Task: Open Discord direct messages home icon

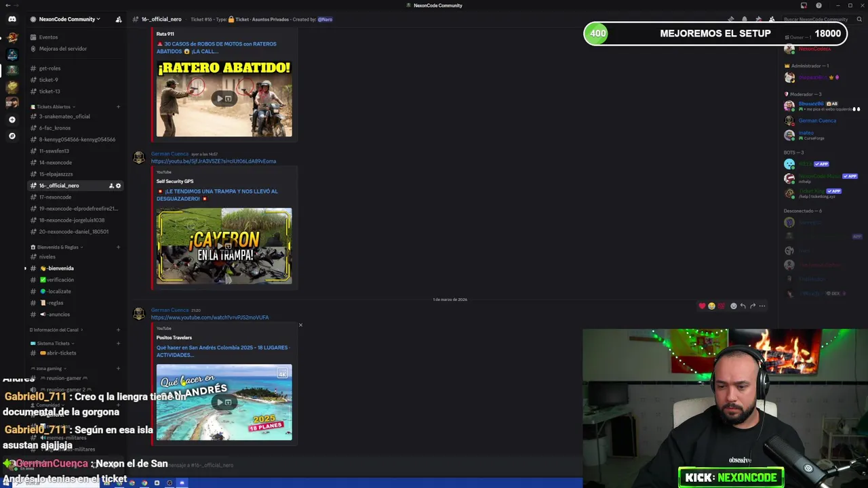Action: click(12, 19)
